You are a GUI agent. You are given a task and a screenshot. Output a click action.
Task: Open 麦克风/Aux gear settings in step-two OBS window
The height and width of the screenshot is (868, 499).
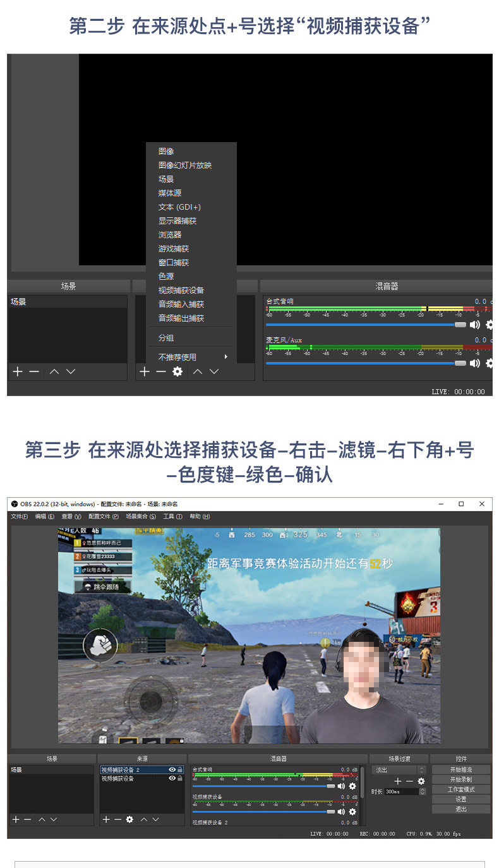pos(490,363)
